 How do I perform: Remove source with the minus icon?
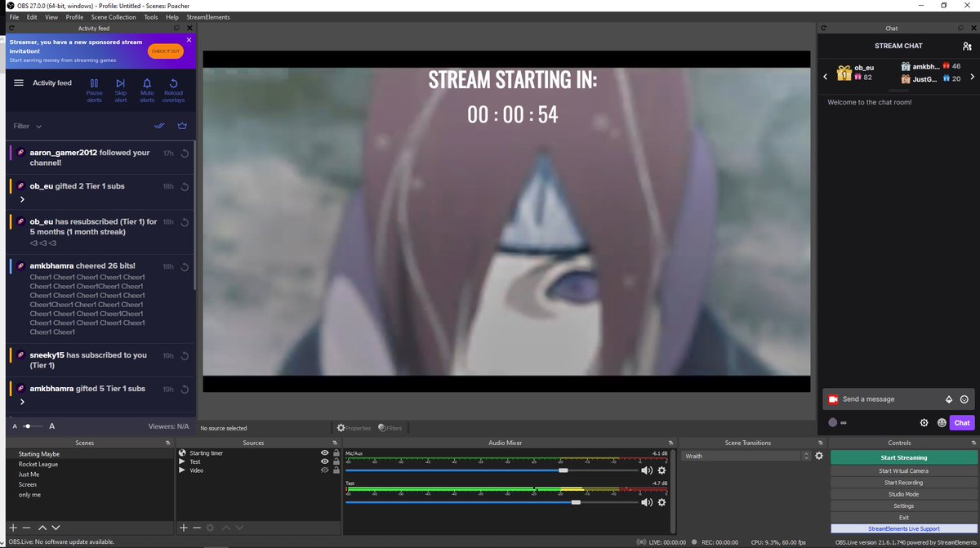click(197, 528)
